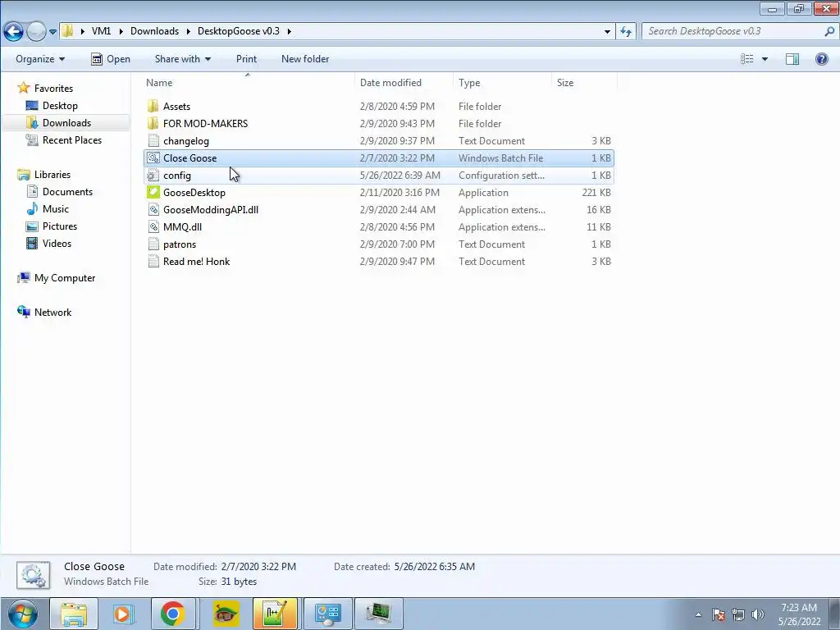Select Network in the navigation pane
This screenshot has height=630, width=840.
coord(52,313)
